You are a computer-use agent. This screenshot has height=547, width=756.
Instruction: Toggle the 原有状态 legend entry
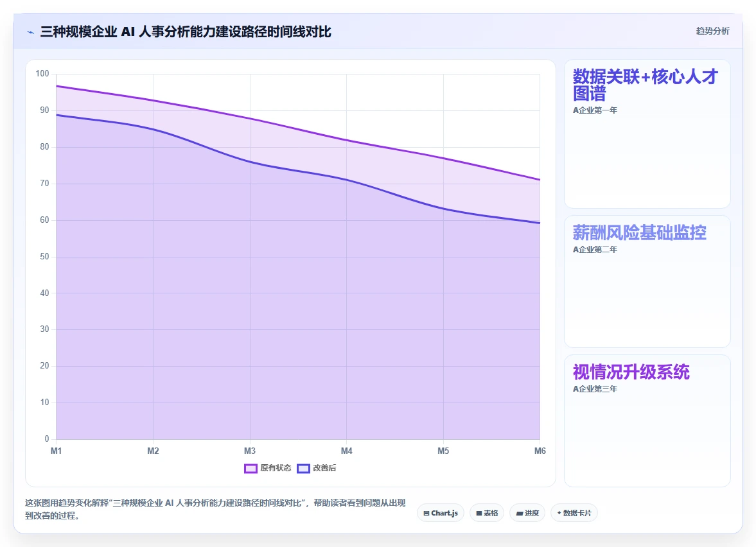pyautogui.click(x=268, y=468)
